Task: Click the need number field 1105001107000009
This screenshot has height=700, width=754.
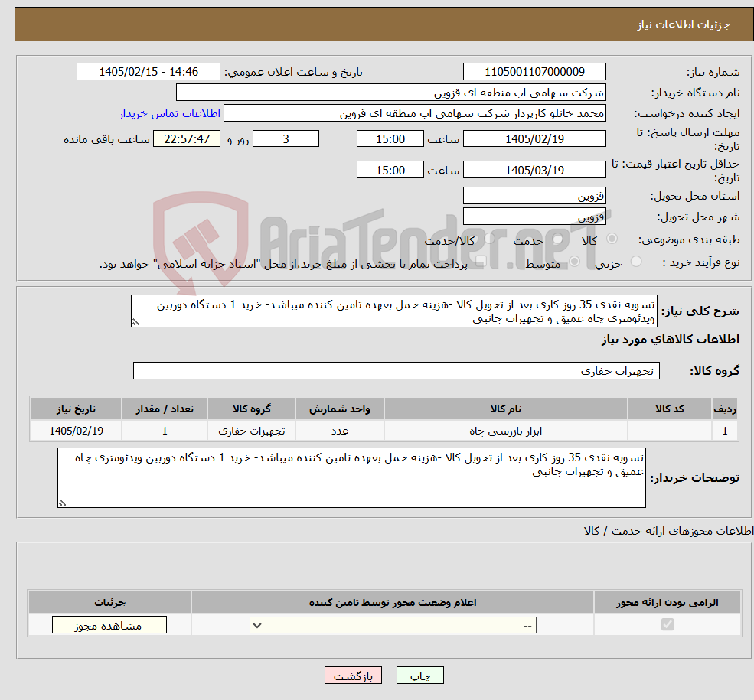Action: [534, 72]
